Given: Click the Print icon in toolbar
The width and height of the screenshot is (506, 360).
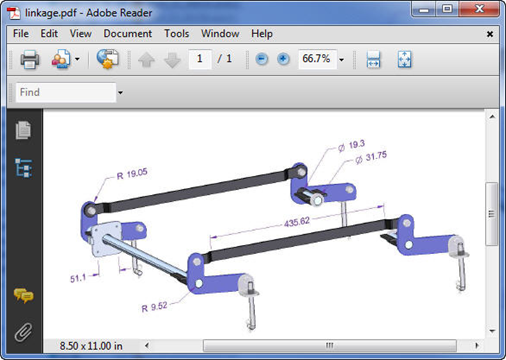Looking at the screenshot, I should [x=30, y=59].
